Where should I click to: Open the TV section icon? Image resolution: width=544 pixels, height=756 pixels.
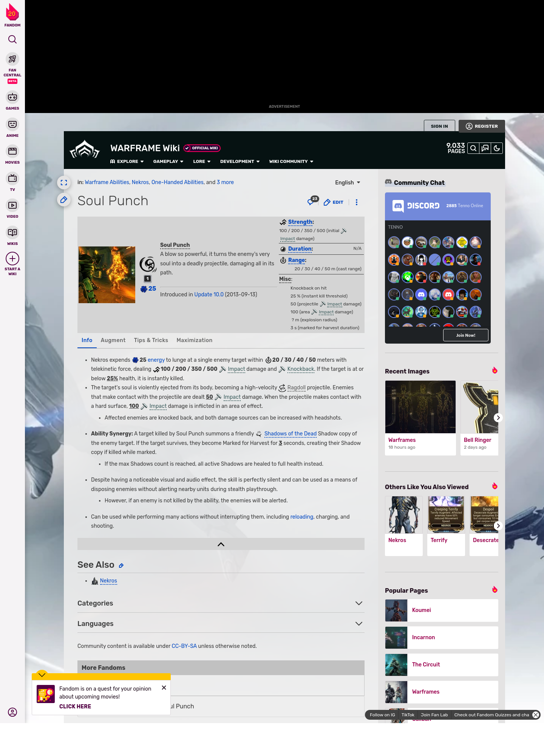click(12, 178)
